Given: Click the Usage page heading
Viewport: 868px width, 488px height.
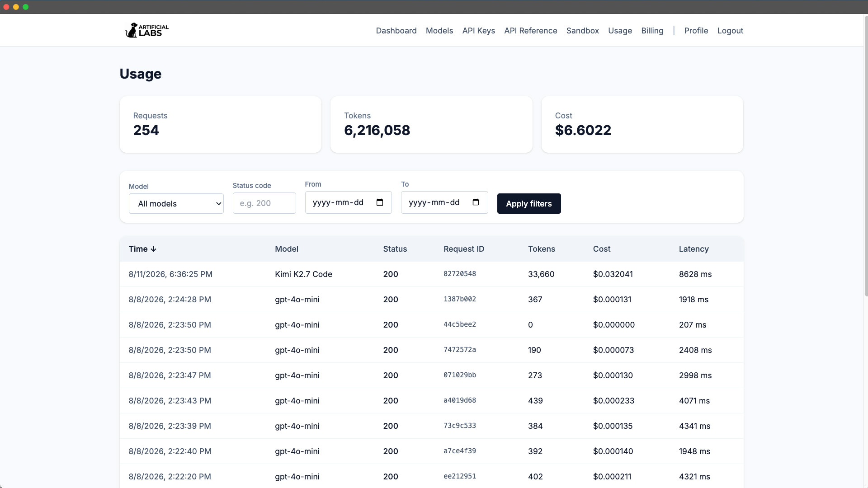Looking at the screenshot, I should [140, 74].
